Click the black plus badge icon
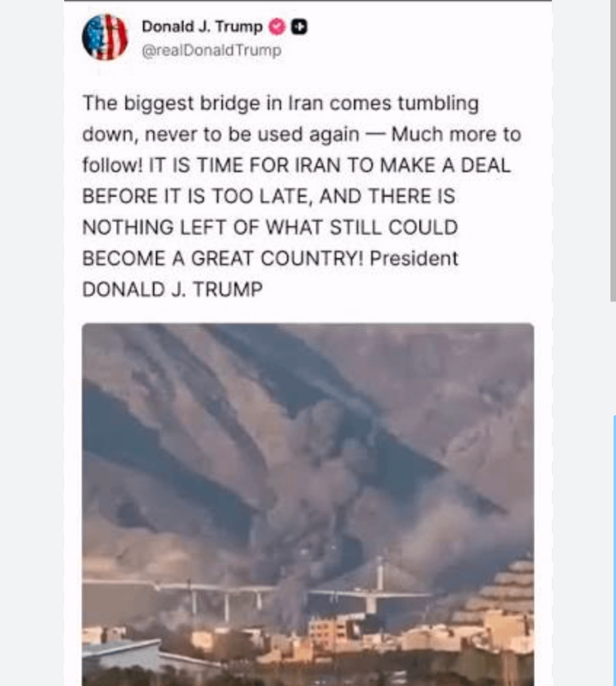 pyautogui.click(x=299, y=27)
